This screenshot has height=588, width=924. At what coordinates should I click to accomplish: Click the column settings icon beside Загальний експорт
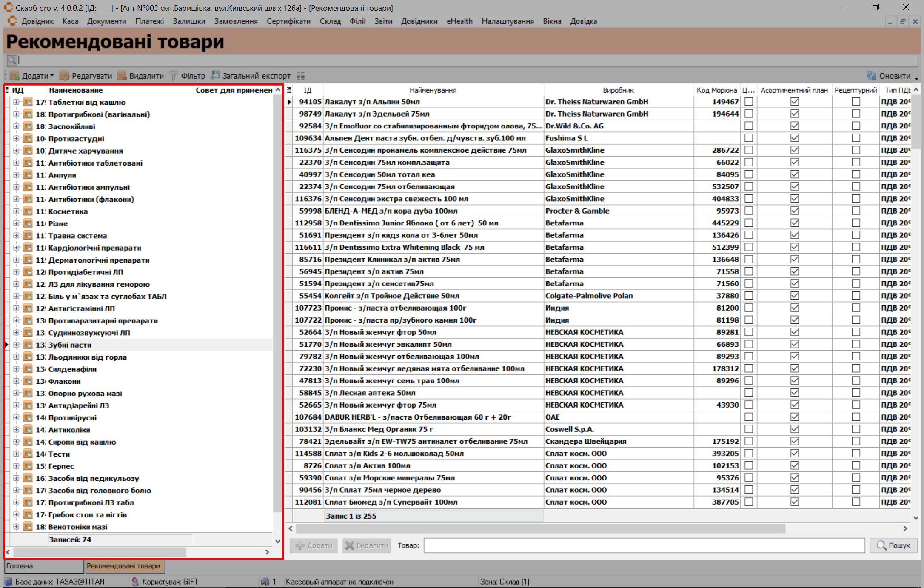coord(300,76)
